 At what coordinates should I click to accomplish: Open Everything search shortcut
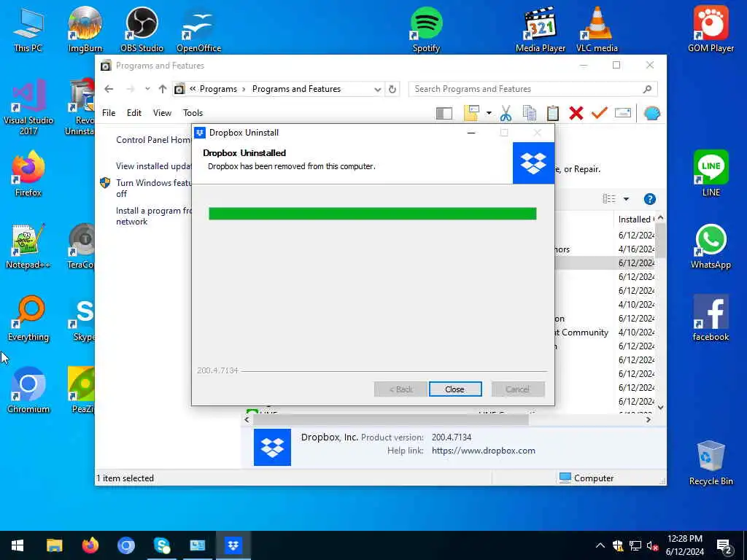[x=28, y=319]
